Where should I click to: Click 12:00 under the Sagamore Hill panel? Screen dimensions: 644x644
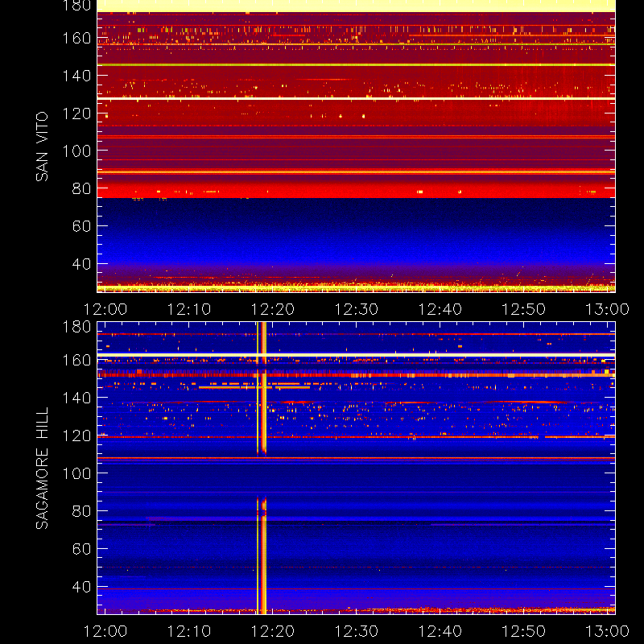pyautogui.click(x=105, y=631)
